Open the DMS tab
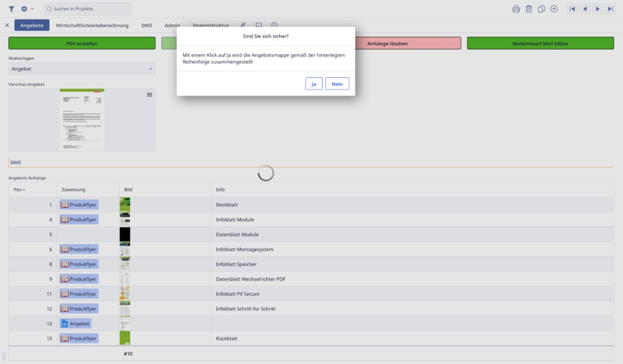Viewport: 623px width, 364px height. [147, 26]
